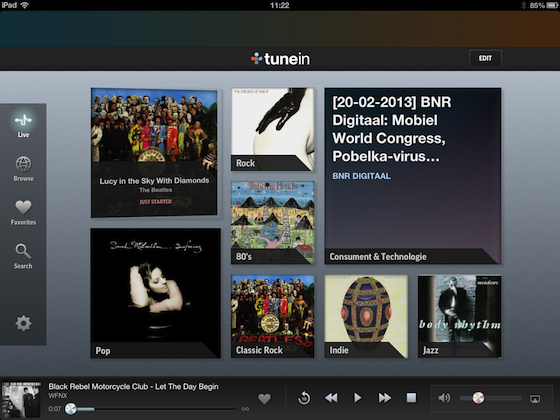Click the JUST STARTED label
The image size is (560, 420).
pyautogui.click(x=155, y=202)
